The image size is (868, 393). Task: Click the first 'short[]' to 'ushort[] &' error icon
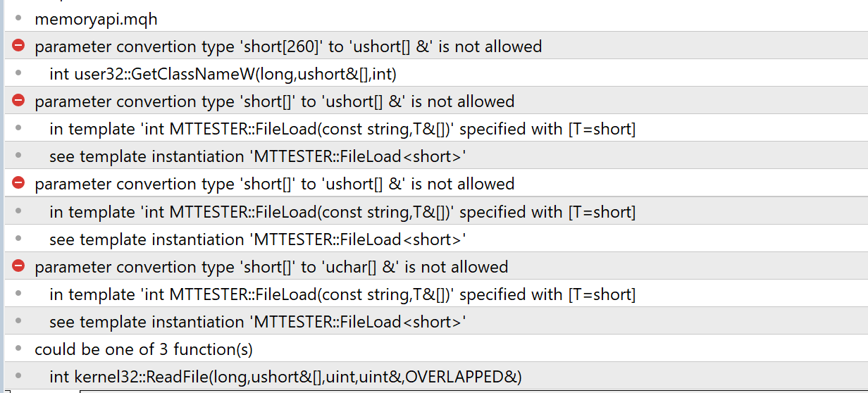[x=19, y=101]
